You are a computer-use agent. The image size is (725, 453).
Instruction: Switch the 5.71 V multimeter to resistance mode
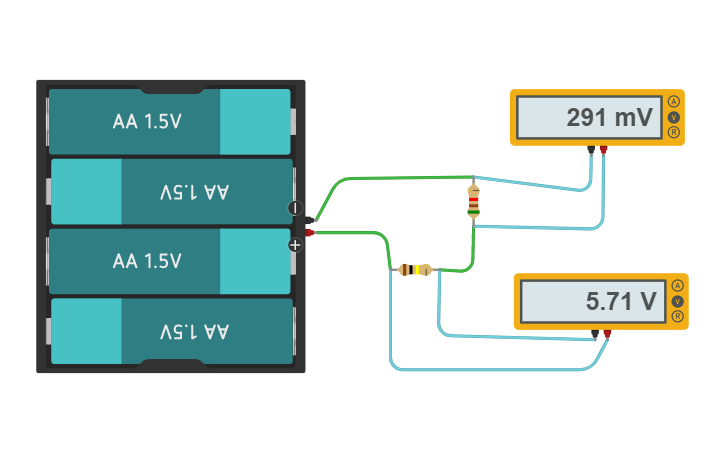pyautogui.click(x=678, y=316)
